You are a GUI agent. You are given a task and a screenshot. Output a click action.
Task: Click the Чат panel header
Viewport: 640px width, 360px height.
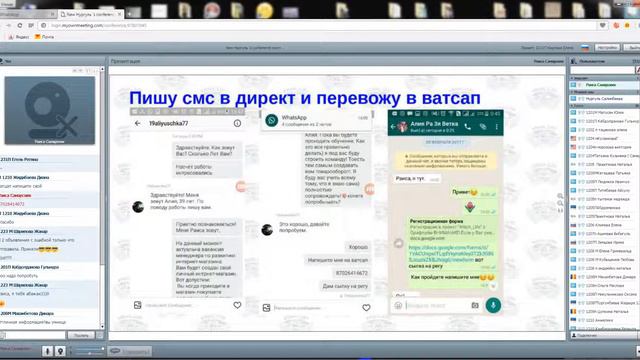(x=51, y=61)
